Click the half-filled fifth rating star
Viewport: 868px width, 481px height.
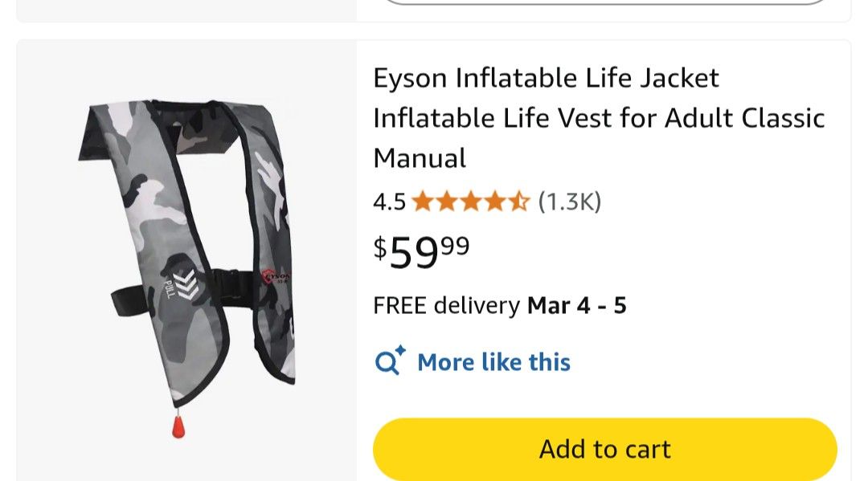(x=518, y=202)
